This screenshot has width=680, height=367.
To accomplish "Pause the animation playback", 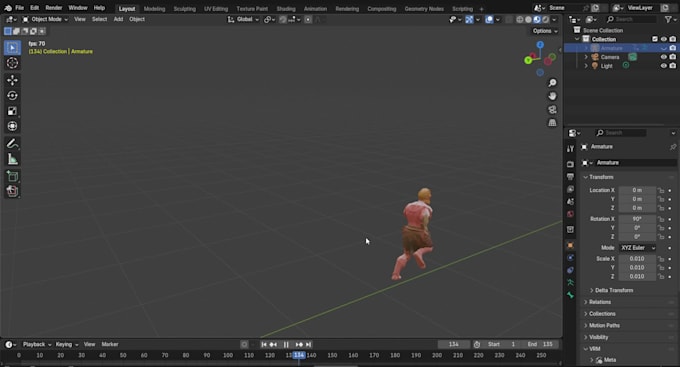I will pyautogui.click(x=286, y=344).
